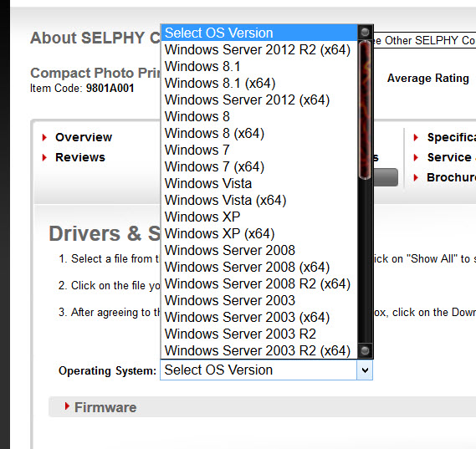Choose Windows 8.1 from the list
476x449 pixels.
(259, 66)
